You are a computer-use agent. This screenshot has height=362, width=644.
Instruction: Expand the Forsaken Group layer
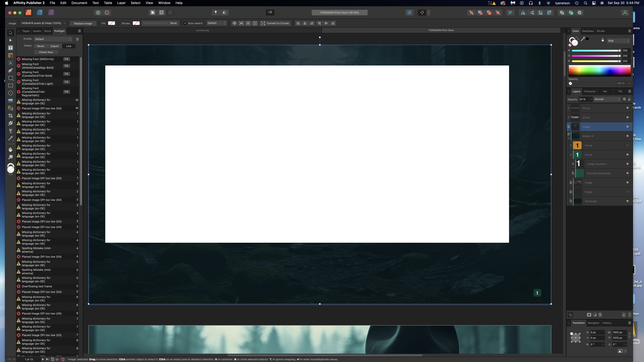pos(569,117)
